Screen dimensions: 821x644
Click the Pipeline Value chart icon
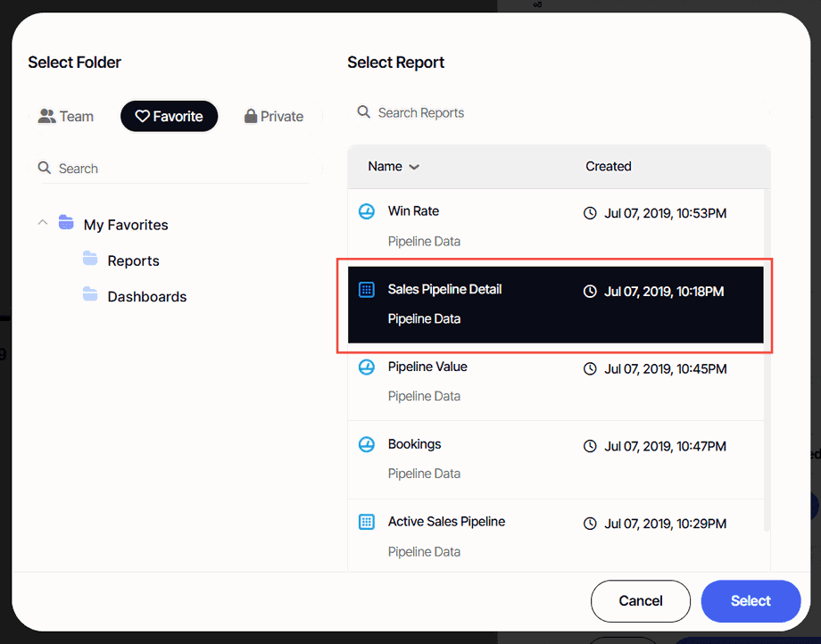coord(366,367)
